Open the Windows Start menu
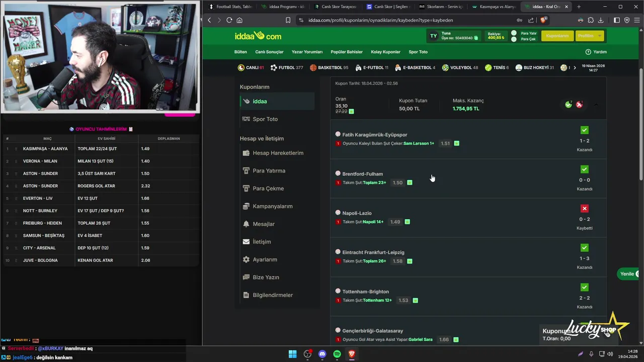This screenshot has width=644, height=362. (292, 354)
